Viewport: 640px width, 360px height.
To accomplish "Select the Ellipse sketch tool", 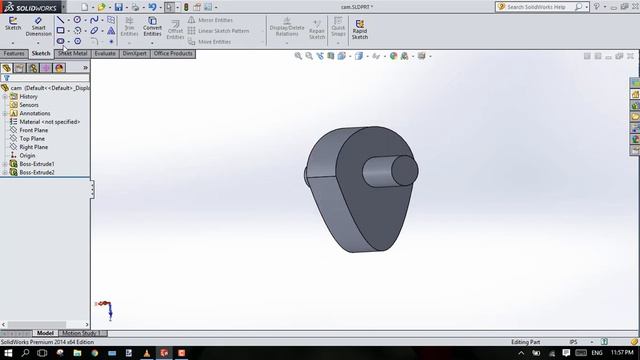I will click(94, 30).
